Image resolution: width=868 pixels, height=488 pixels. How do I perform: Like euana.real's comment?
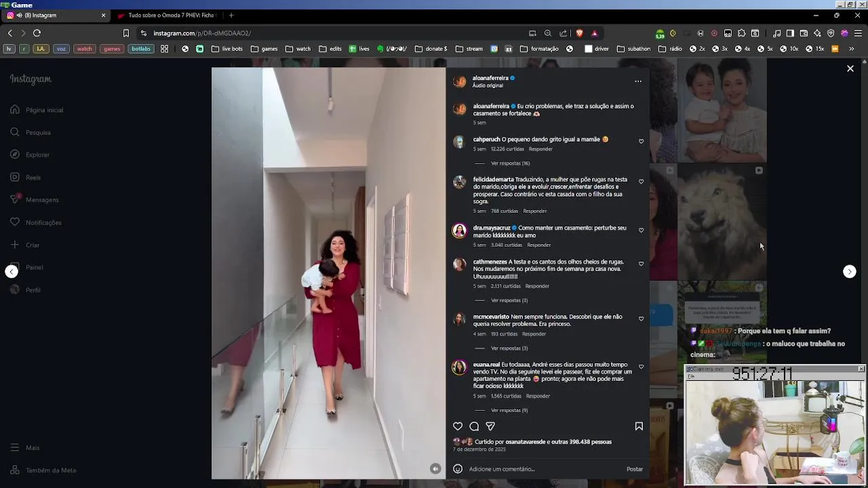[x=641, y=367]
